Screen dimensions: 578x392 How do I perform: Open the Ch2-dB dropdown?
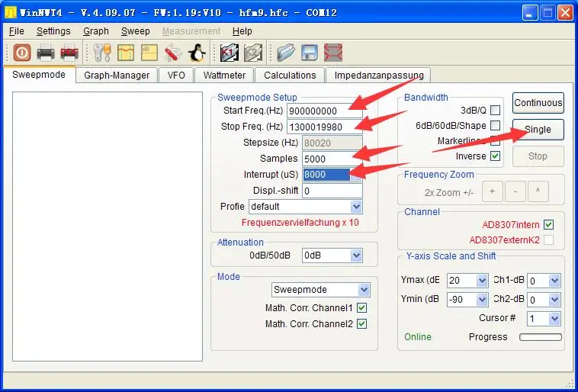point(544,300)
